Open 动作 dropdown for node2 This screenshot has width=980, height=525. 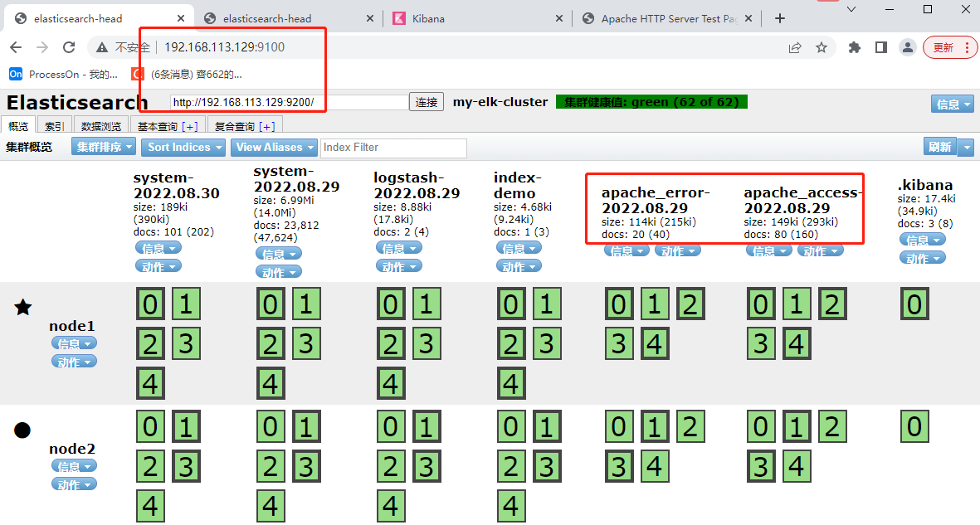pos(74,484)
